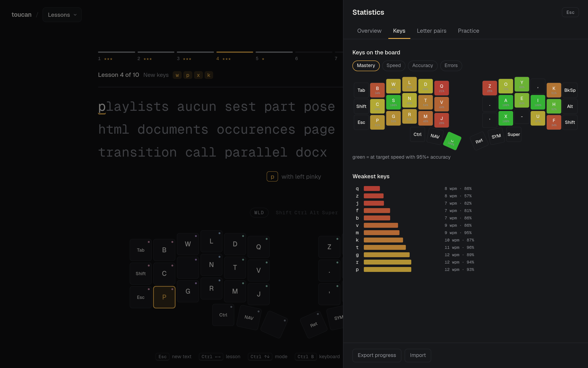Click the '8 wpm · 57%' stat for z
Viewport: 588px width, 368px height.
click(458, 196)
